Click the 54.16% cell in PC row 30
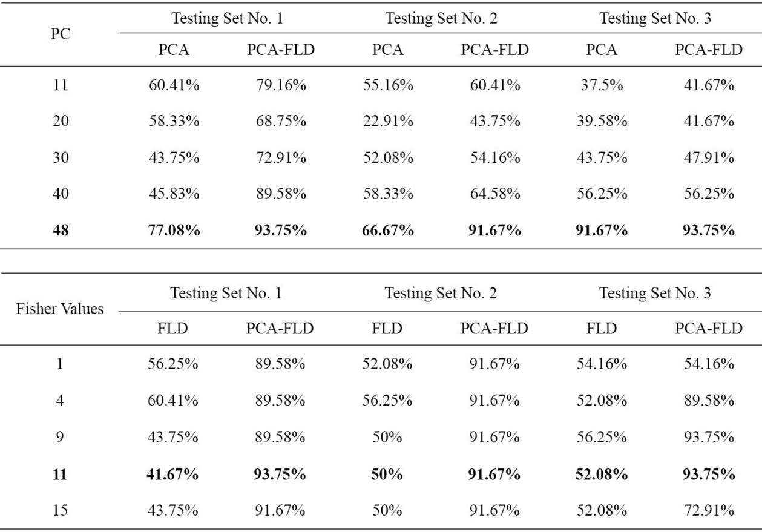 [x=495, y=157]
